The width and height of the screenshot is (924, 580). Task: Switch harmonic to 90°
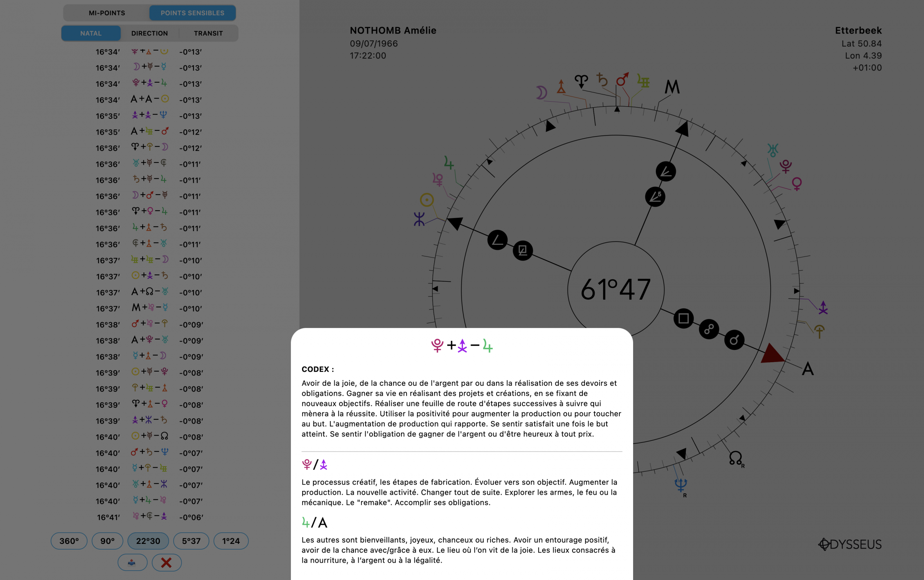tap(107, 541)
